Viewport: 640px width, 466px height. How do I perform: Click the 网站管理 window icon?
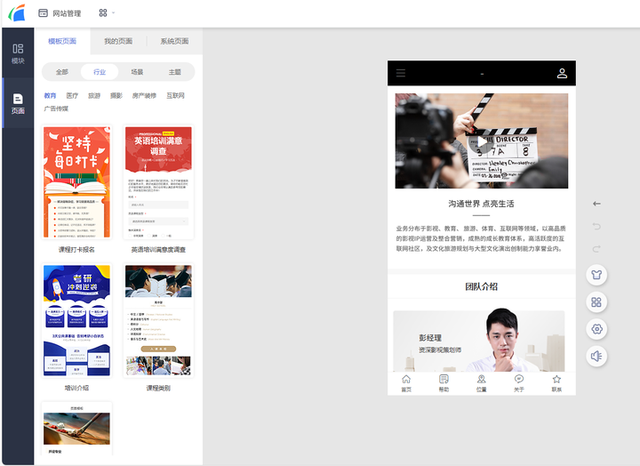[43, 13]
